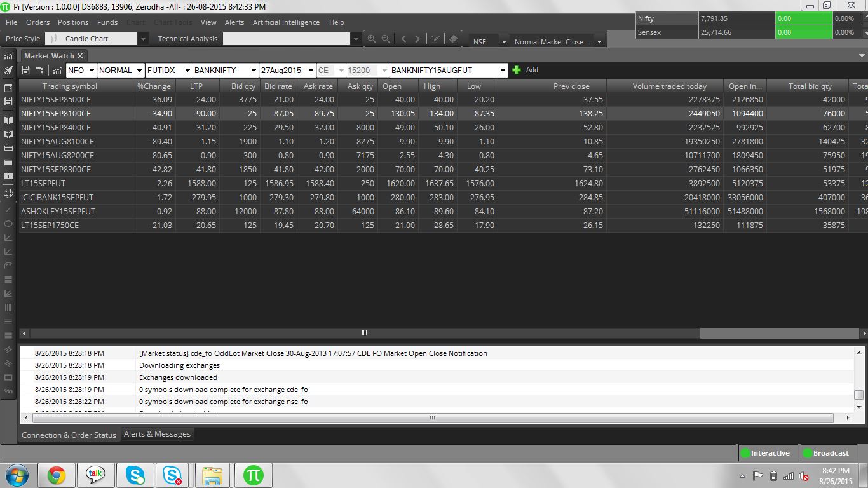The width and height of the screenshot is (868, 488).
Task: Switch to Alerts & Messages tab
Action: [x=157, y=434]
